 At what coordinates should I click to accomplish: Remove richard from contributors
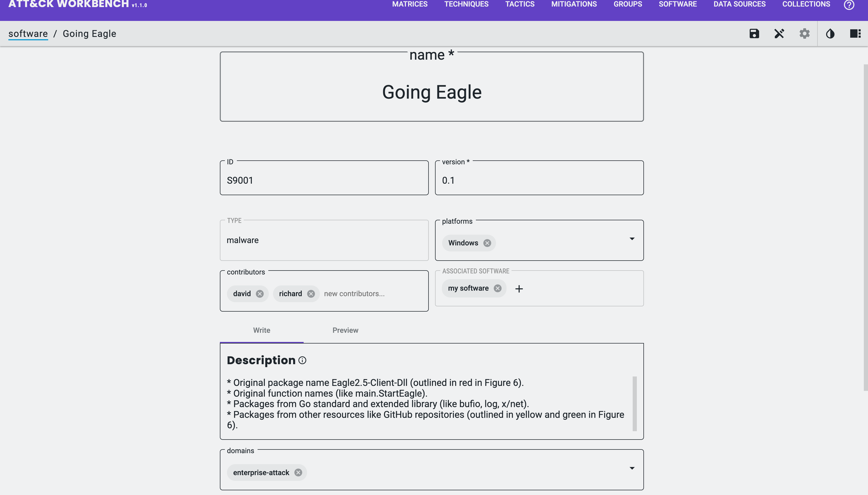[311, 293]
